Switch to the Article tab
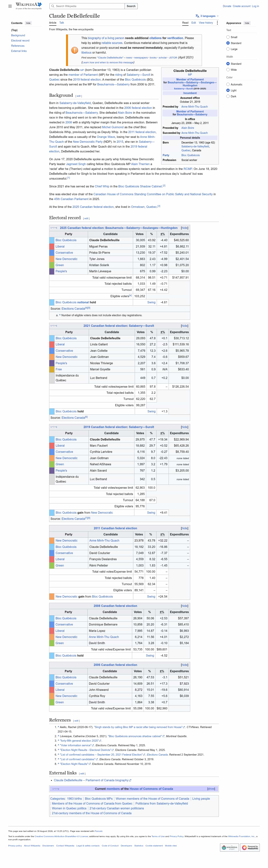 [x=53, y=23]
